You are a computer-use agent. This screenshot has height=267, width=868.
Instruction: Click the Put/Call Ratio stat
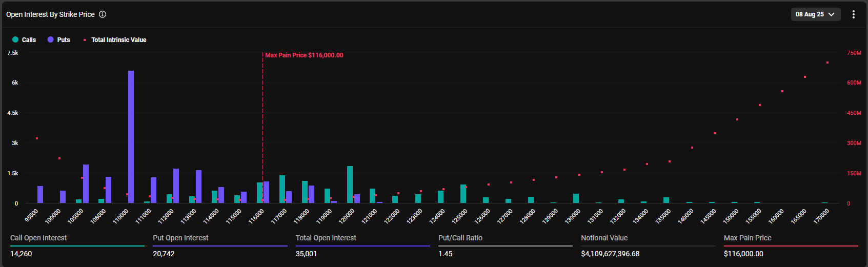(460, 238)
